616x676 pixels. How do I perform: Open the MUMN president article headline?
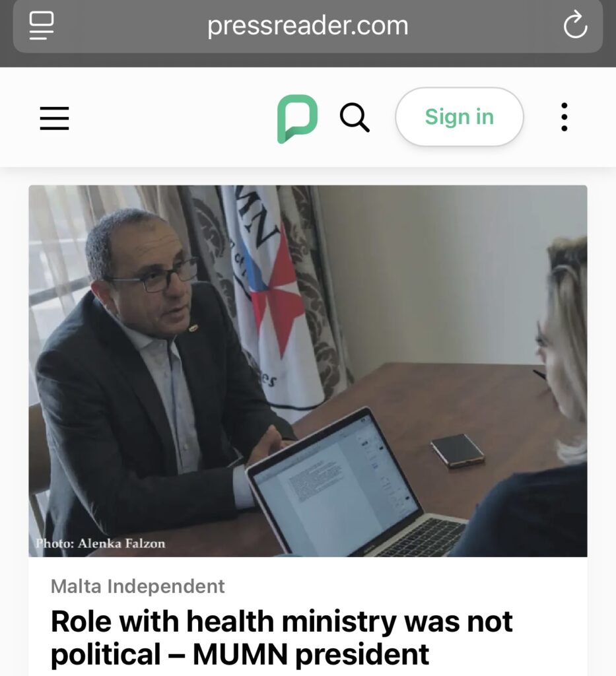click(x=282, y=638)
